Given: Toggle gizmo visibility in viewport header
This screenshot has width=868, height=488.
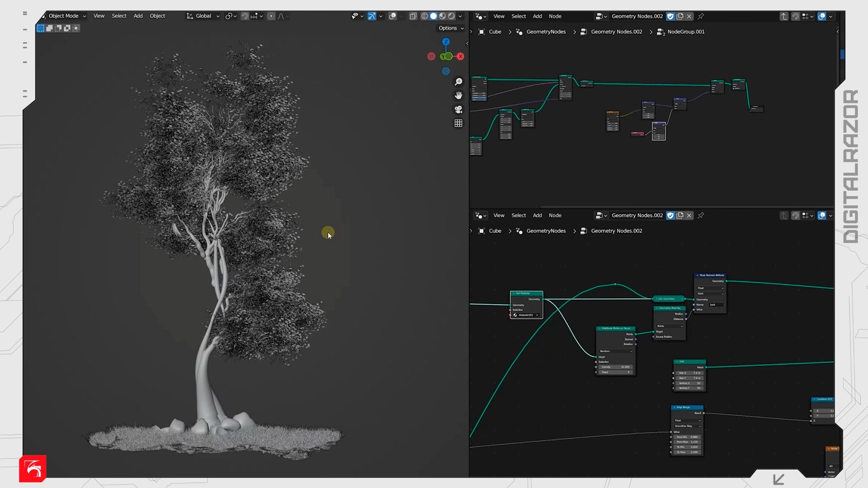Looking at the screenshot, I should [x=372, y=16].
